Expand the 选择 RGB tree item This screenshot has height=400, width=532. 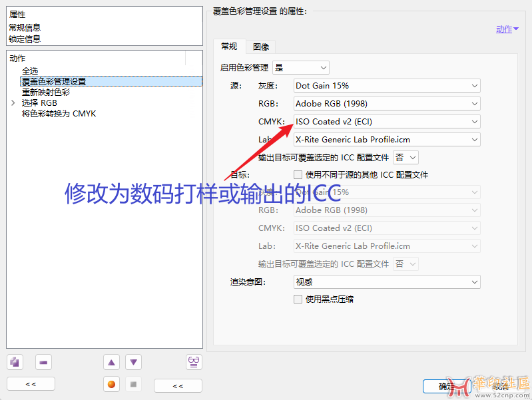click(x=13, y=102)
